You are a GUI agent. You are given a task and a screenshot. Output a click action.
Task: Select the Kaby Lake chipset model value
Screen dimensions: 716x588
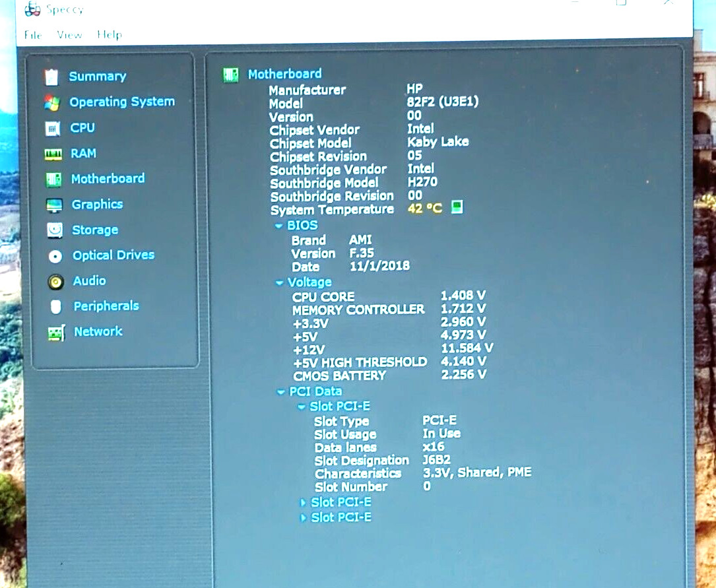click(438, 141)
